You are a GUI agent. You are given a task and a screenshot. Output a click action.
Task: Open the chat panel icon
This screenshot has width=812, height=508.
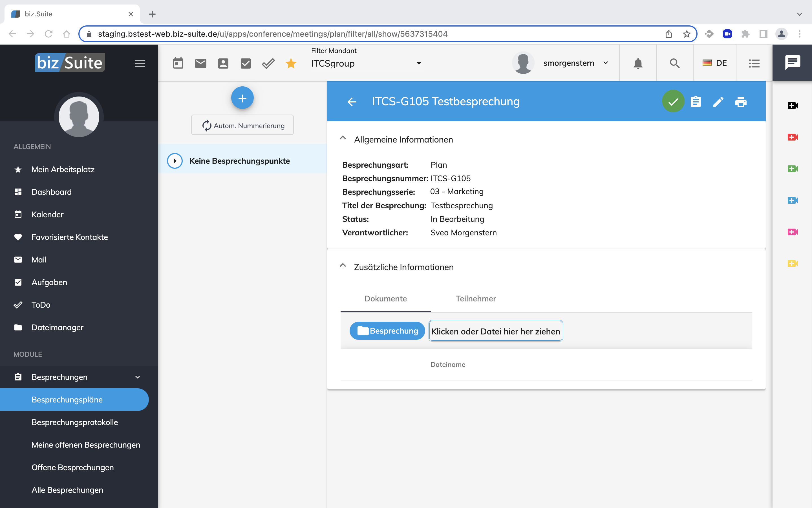pos(793,62)
